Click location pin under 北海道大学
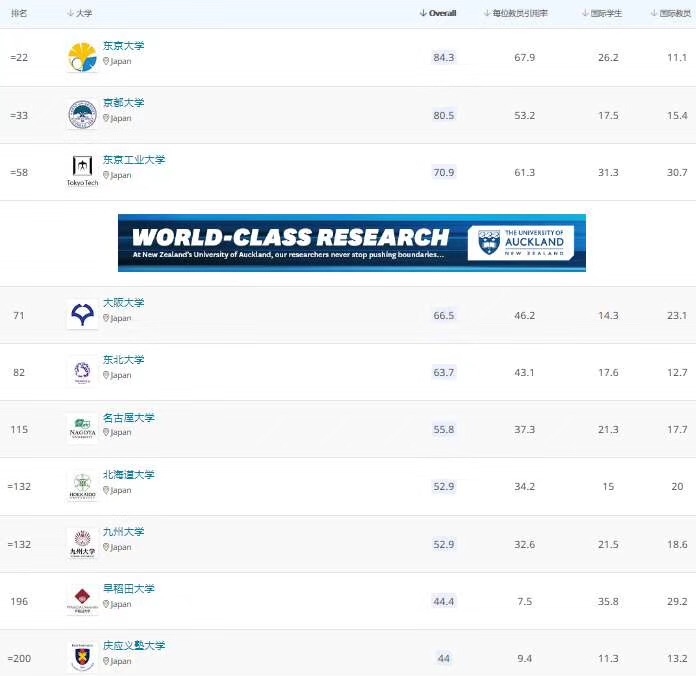Viewport: 696px width, 676px height. pos(106,490)
